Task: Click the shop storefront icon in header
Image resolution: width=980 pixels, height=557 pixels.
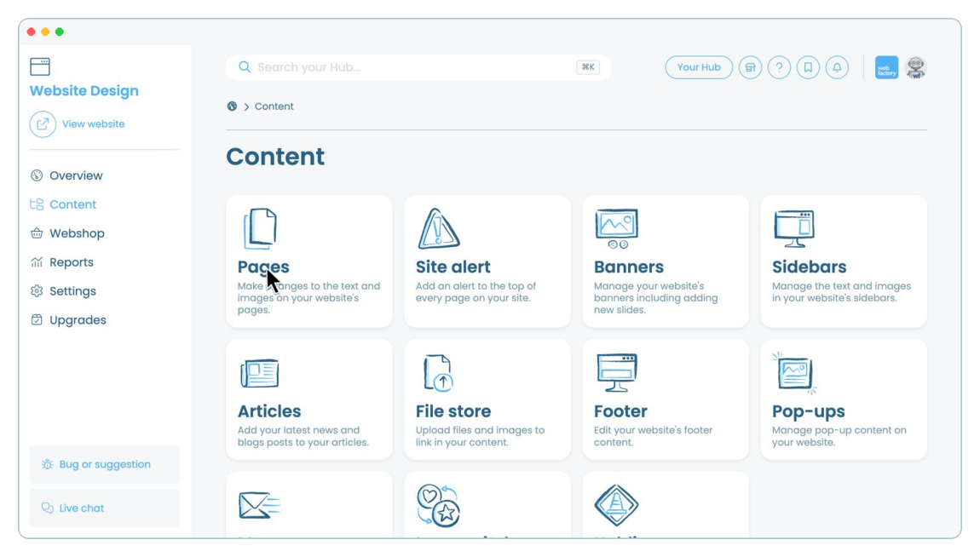Action: coord(750,67)
